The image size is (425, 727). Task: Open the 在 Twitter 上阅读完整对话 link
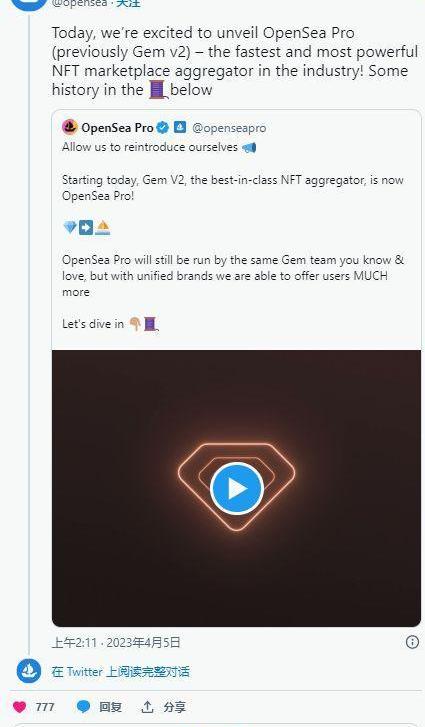(x=121, y=671)
